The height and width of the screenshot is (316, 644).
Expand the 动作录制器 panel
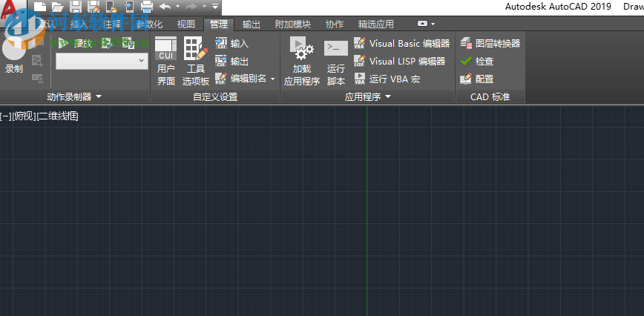pos(74,97)
